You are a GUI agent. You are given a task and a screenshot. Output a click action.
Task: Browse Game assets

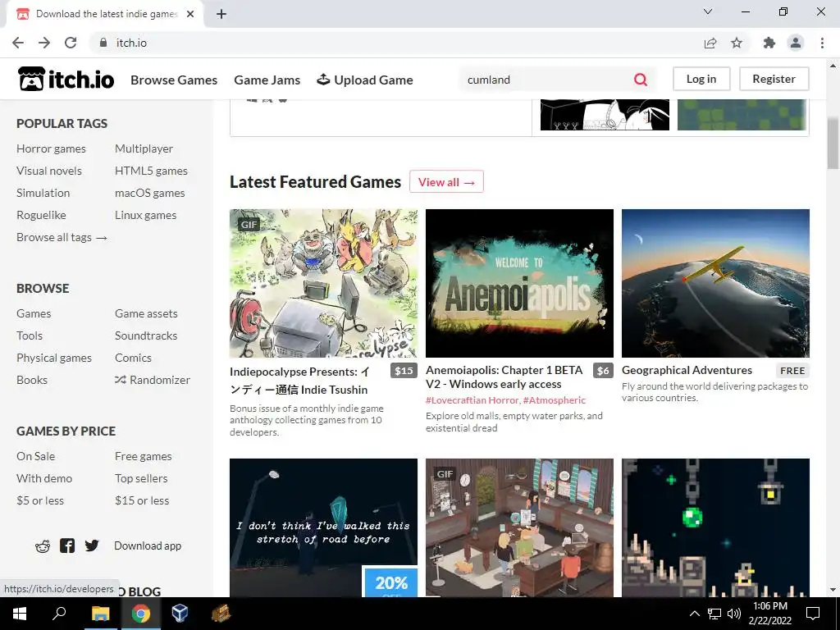(x=146, y=313)
